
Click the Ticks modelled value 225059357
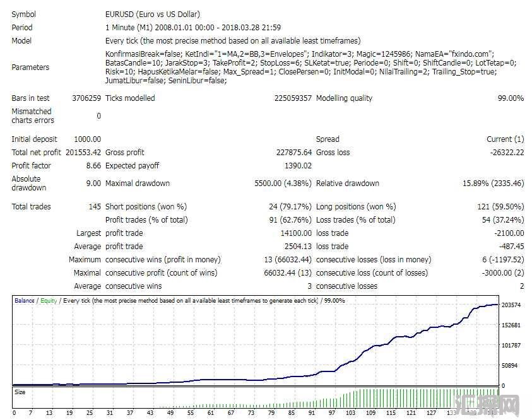pos(293,98)
